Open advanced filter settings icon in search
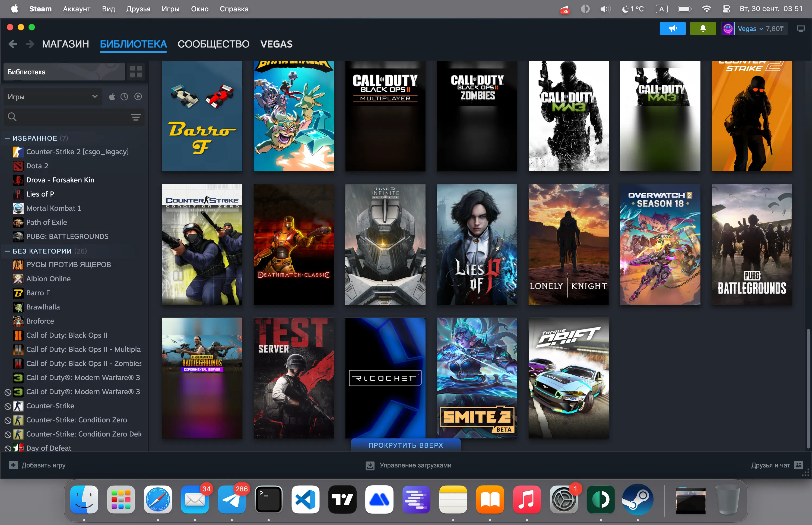812x525 pixels. (136, 117)
